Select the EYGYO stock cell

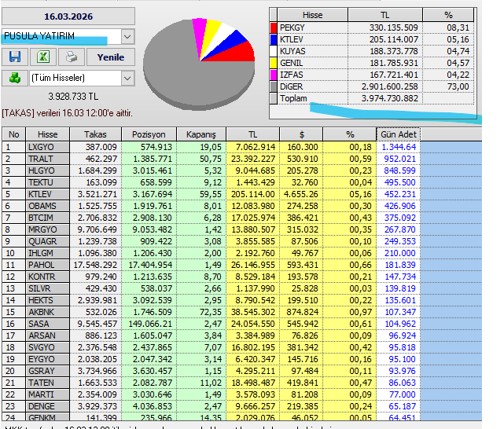[48, 359]
